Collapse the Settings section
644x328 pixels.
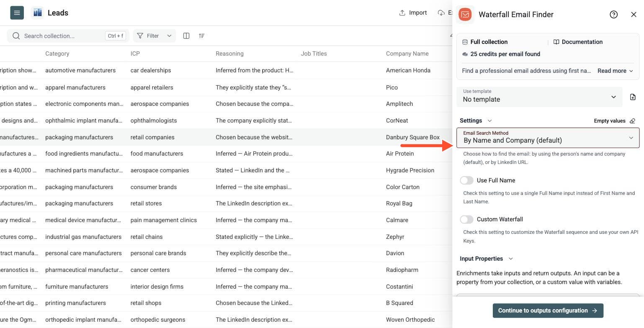[476, 120]
